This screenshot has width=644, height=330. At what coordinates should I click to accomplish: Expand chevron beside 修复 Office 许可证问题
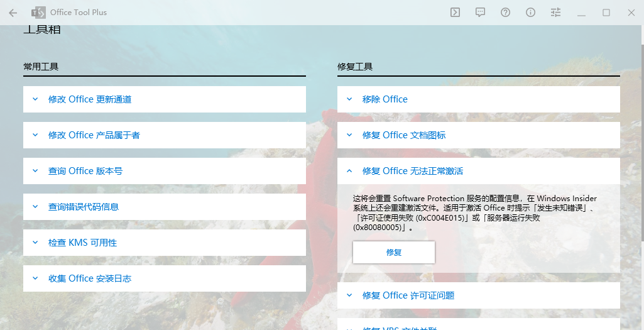point(349,295)
